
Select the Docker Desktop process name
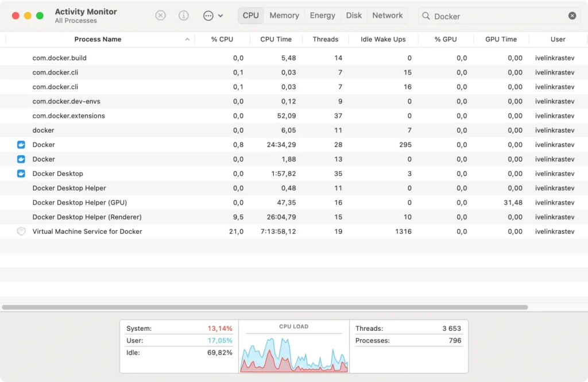coord(58,173)
